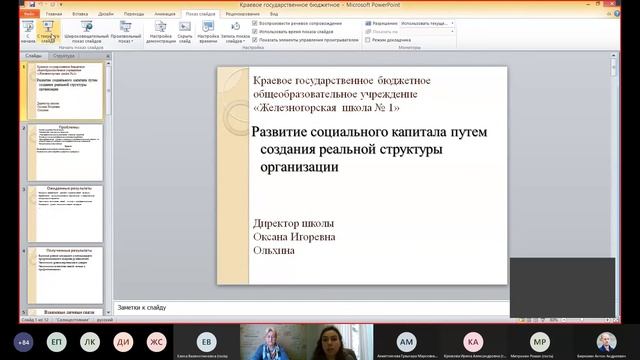Select participant tile ЕВ

(x=207, y=342)
